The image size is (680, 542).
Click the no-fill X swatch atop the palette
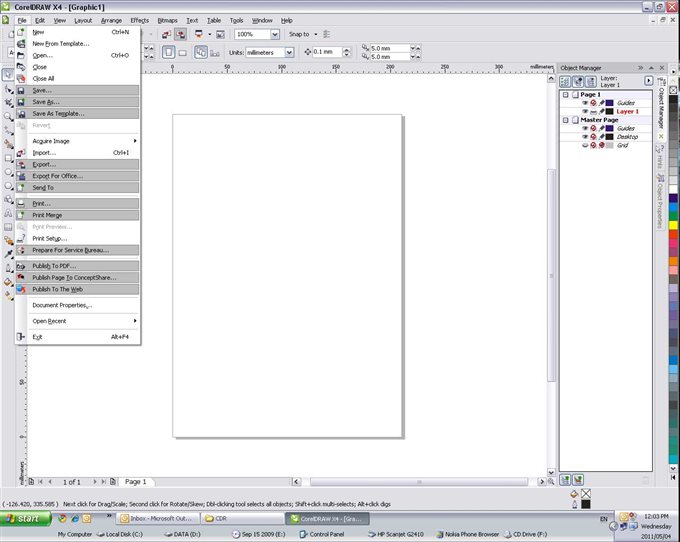(673, 90)
